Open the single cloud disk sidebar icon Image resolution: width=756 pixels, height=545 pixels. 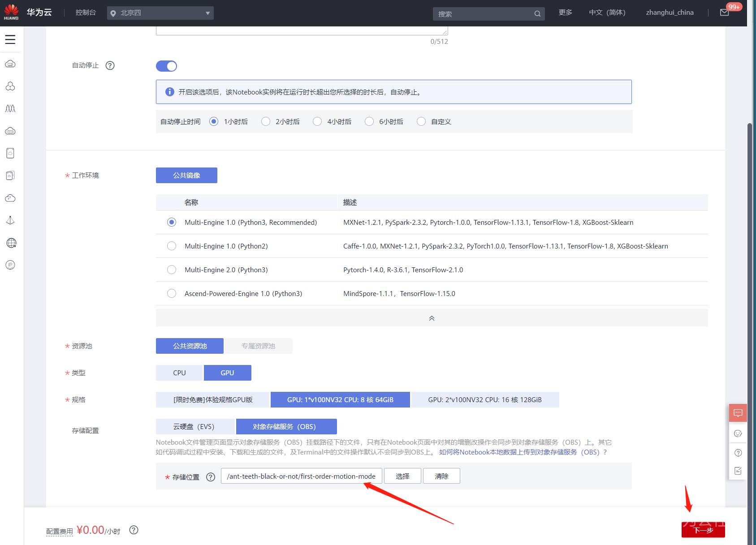point(10,153)
